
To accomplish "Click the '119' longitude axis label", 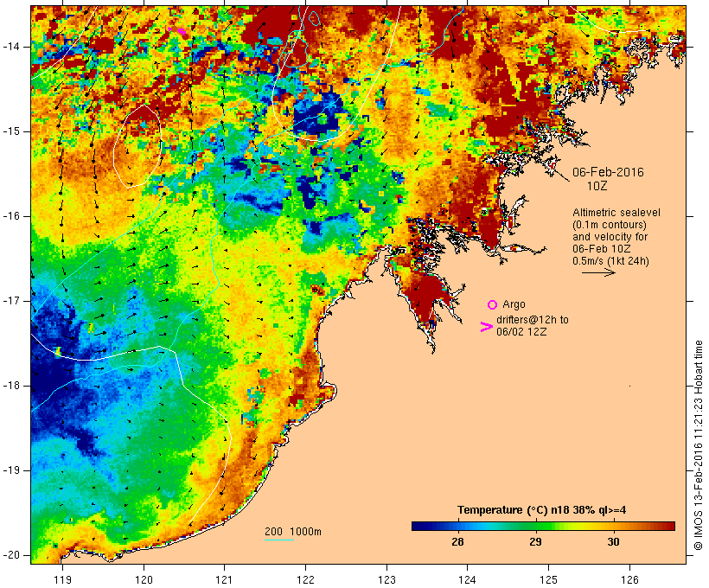I will coord(62,580).
